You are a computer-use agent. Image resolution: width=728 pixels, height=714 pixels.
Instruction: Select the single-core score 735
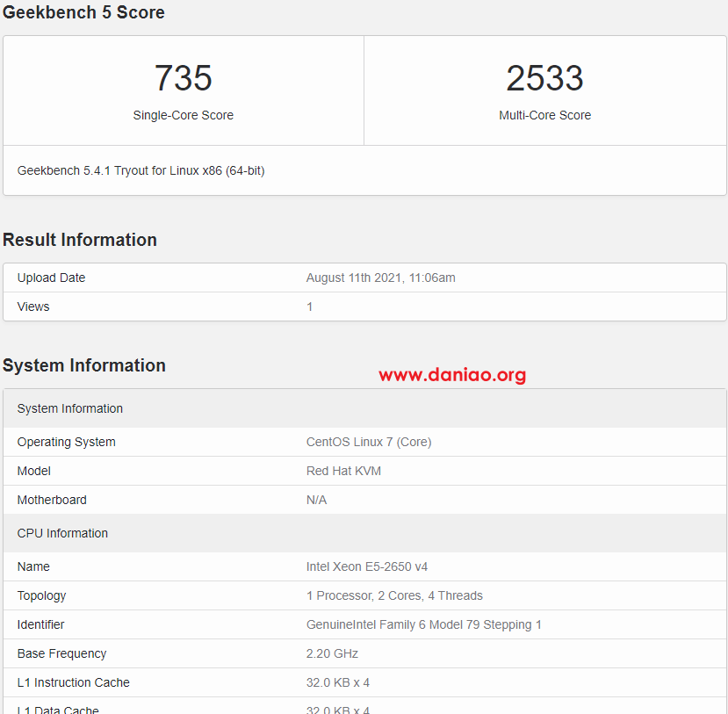tap(183, 78)
